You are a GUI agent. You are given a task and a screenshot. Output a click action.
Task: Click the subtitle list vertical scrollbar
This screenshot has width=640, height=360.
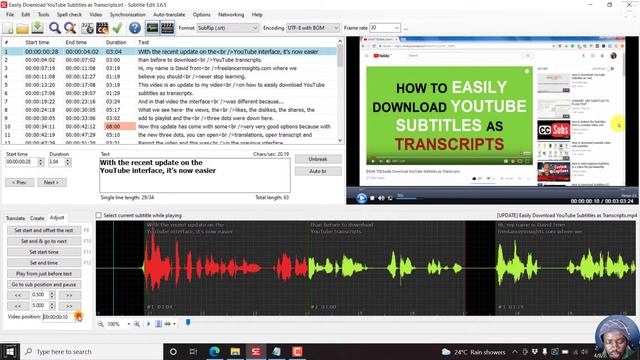340,91
